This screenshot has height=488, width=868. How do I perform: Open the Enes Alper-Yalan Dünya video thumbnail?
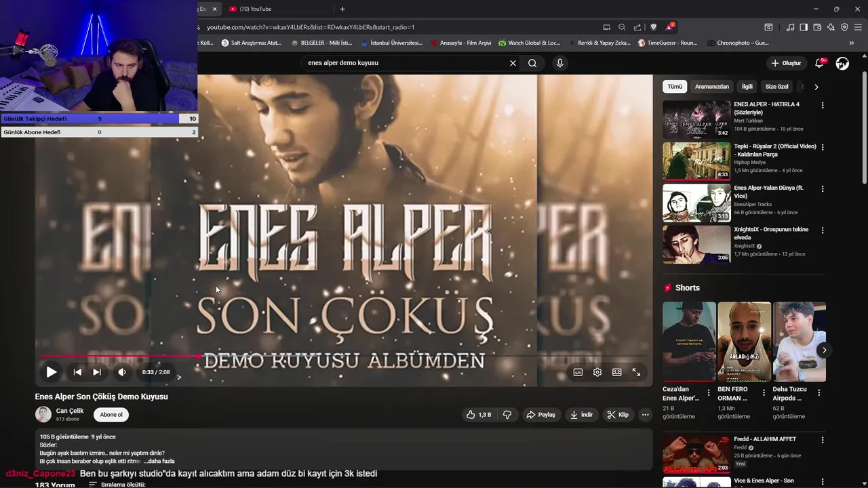click(696, 203)
